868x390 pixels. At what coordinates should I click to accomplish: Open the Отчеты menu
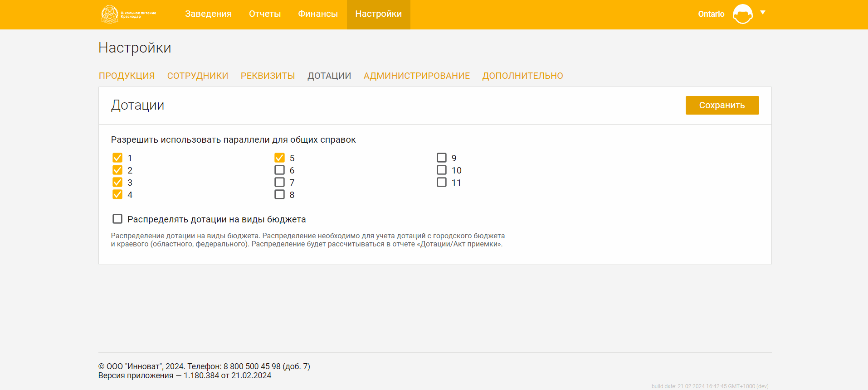tap(265, 14)
